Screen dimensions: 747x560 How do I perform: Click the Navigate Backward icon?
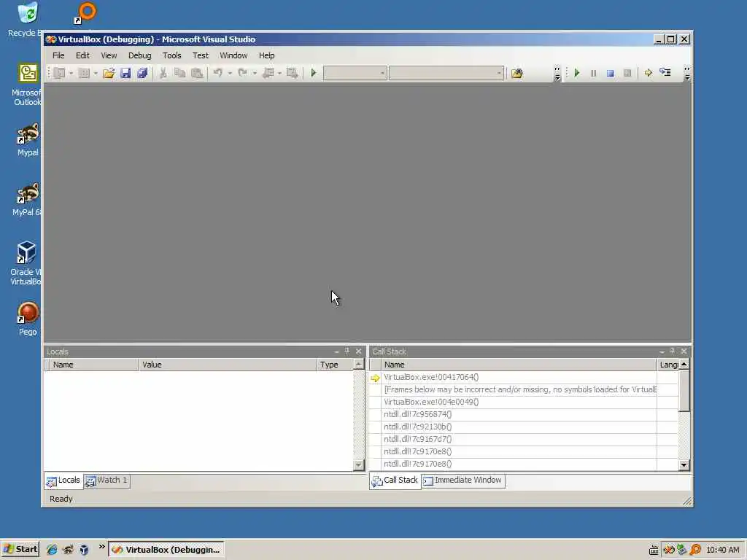point(268,74)
